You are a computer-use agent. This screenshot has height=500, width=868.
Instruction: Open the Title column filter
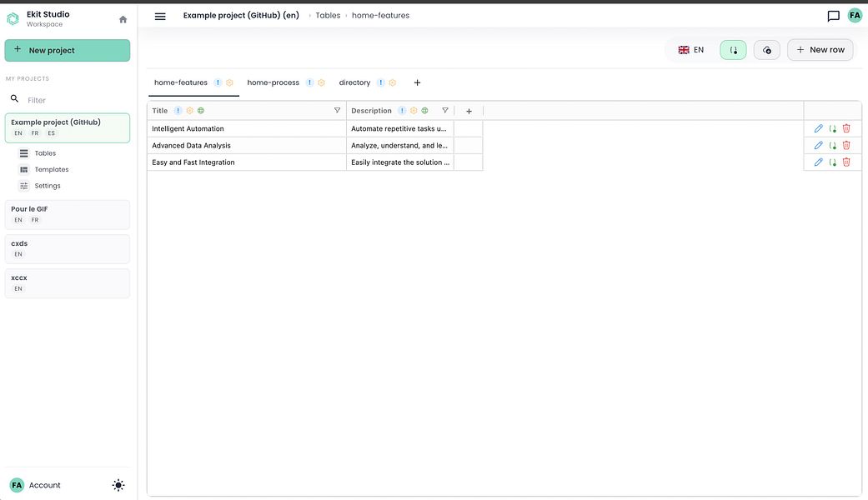pos(337,111)
